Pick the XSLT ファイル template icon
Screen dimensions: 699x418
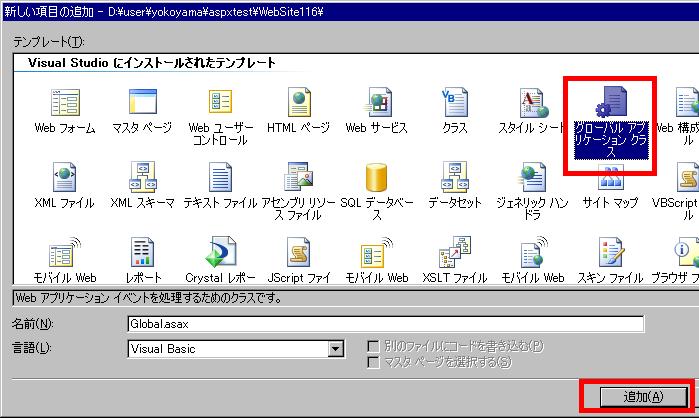[455, 252]
